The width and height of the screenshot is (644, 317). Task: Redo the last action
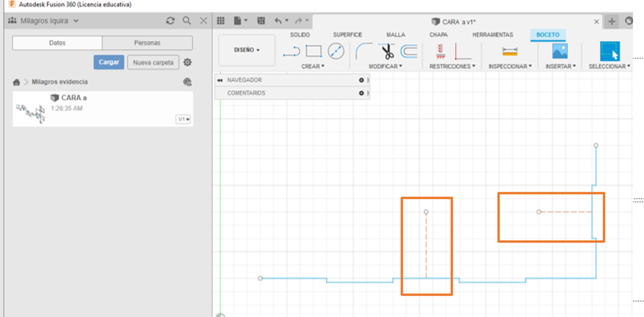coord(298,21)
